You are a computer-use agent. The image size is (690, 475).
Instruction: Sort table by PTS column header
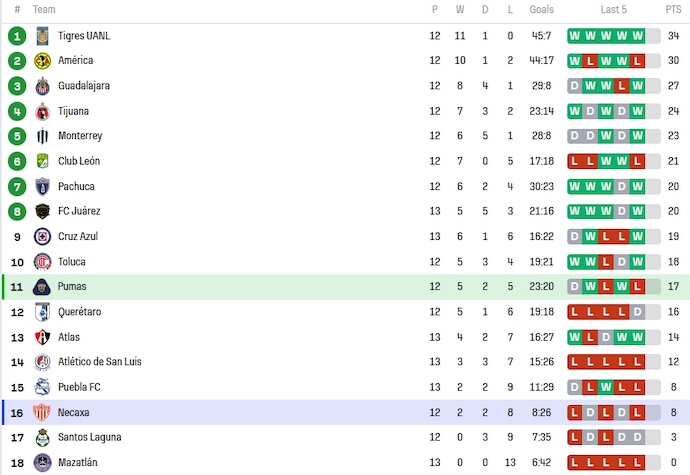click(x=673, y=9)
